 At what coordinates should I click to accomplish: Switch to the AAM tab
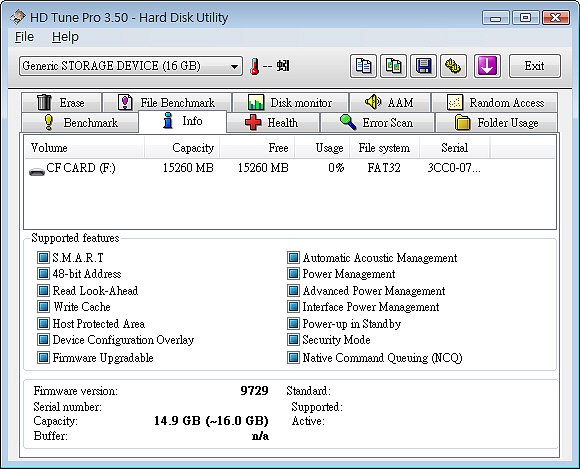(390, 102)
